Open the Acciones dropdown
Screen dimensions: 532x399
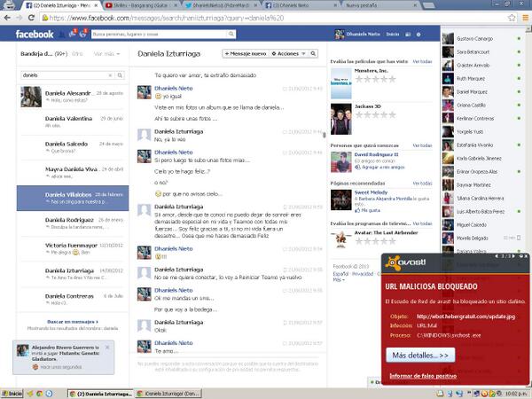coord(289,53)
